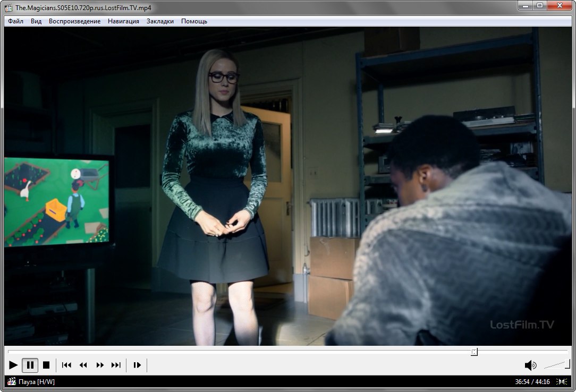Minimize the player window
The height and width of the screenshot is (392, 576).
pos(526,5)
